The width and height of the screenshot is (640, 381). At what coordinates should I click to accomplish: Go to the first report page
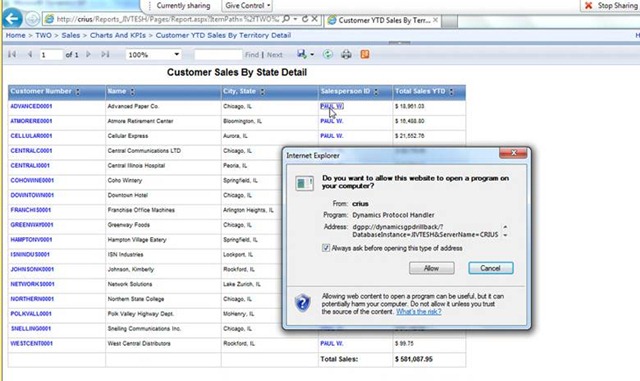[12, 54]
